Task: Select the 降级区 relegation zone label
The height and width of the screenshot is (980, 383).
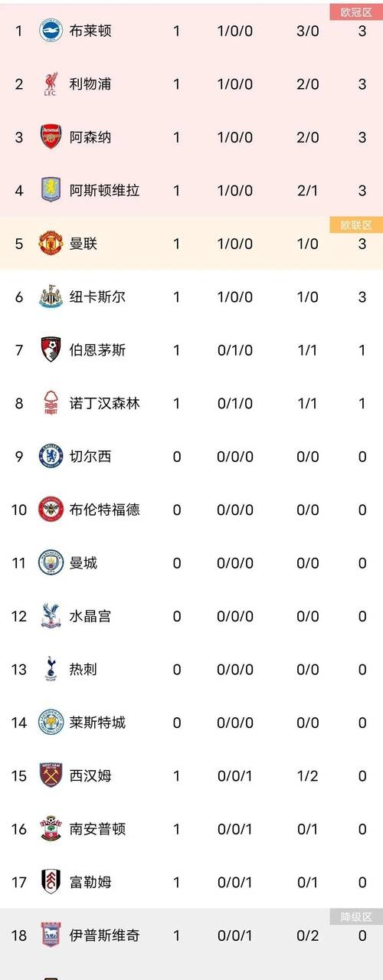Action: 356,916
